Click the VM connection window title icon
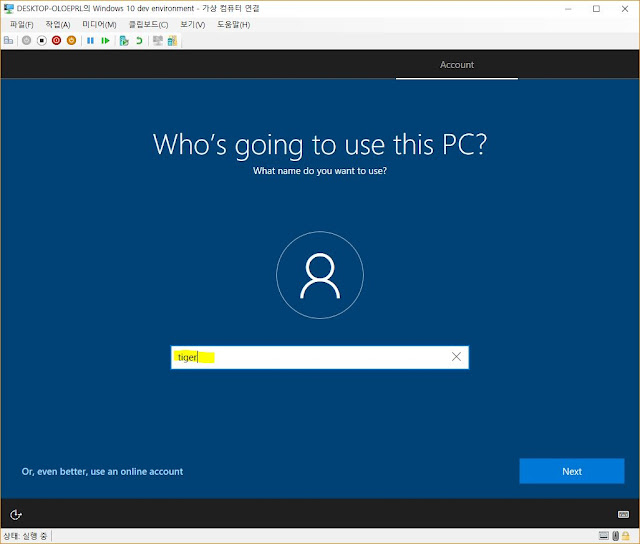The image size is (640, 544). tap(9, 8)
